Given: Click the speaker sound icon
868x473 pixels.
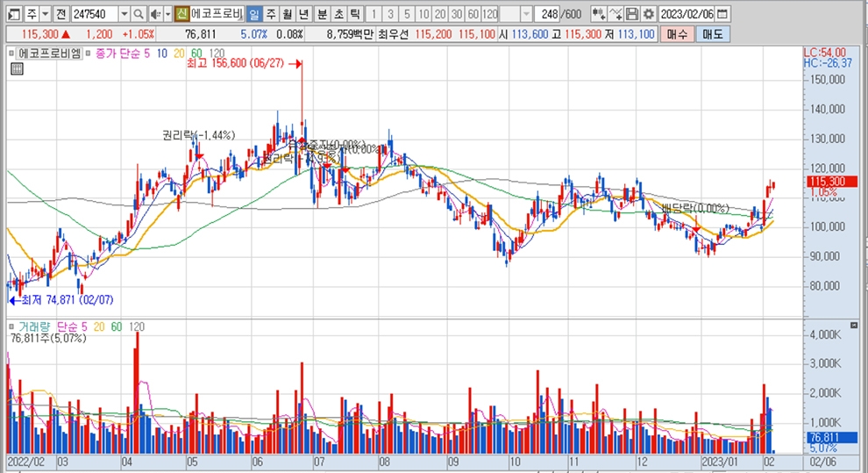Looking at the screenshot, I should pyautogui.click(x=155, y=14).
